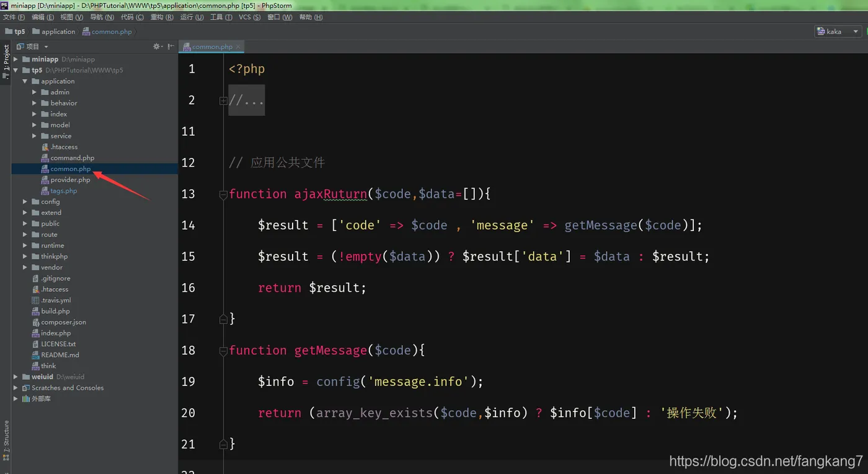Image resolution: width=868 pixels, height=474 pixels.
Task: Toggle the 1: Project tool window
Action: tap(6, 61)
